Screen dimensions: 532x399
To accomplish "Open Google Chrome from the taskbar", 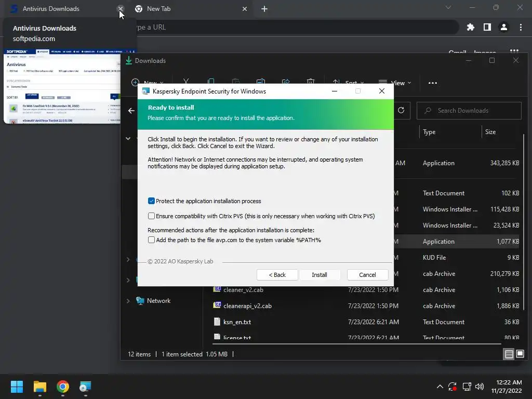I will coord(63,387).
